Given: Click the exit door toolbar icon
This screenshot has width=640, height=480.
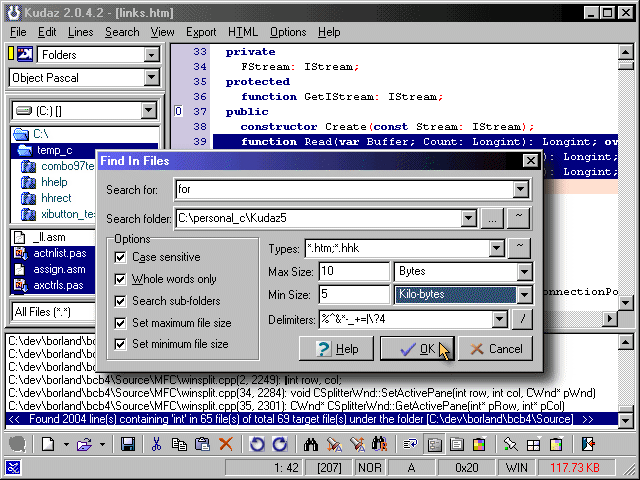Looking at the screenshot, I should (588, 444).
